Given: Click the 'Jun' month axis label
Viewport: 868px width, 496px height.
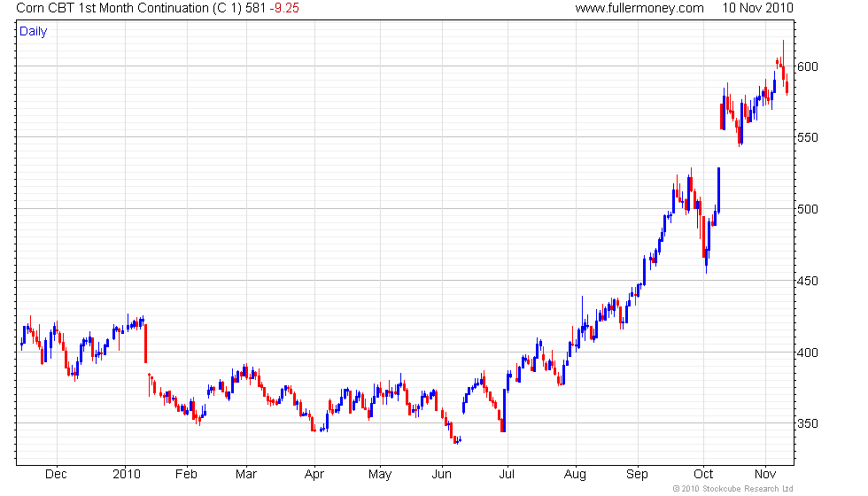Looking at the screenshot, I should pos(441,475).
